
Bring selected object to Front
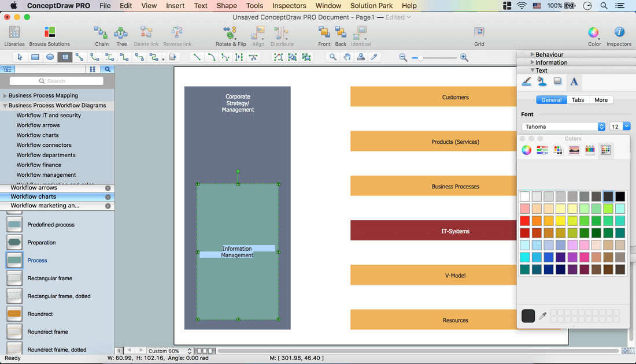click(324, 33)
